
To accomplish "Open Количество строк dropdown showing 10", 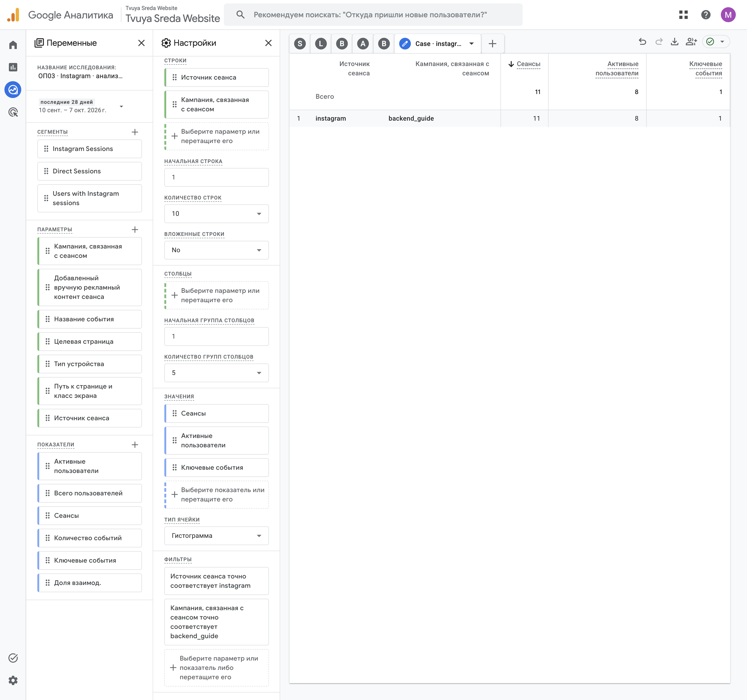I will pos(216,214).
